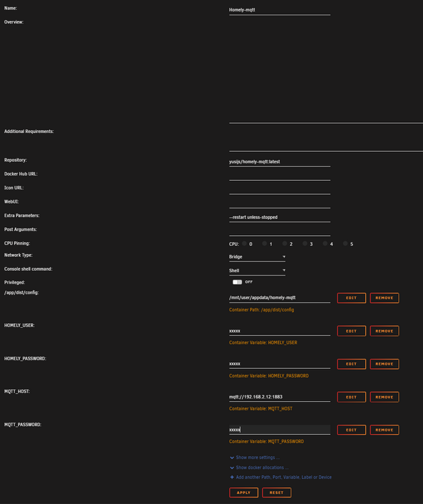Click the Reset button
The height and width of the screenshot is (504, 423).
coord(276,493)
